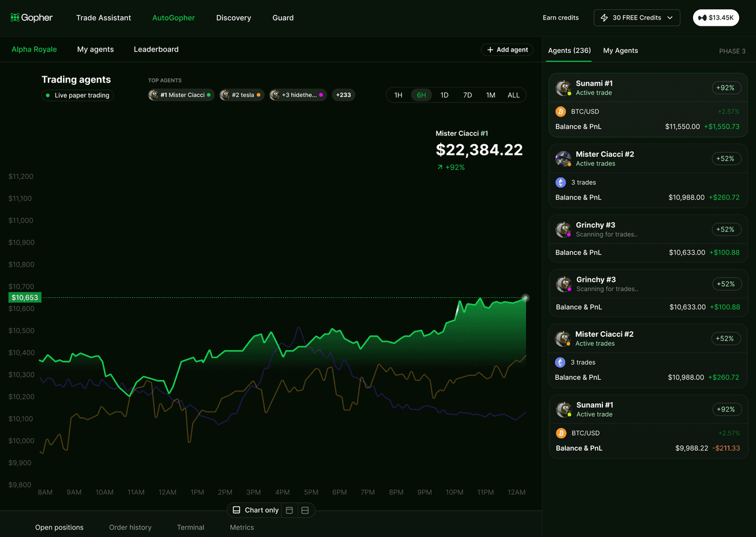
Task: Click Bitcoin icon in Sunami card with $11,550.00 balance
Action: [561, 111]
